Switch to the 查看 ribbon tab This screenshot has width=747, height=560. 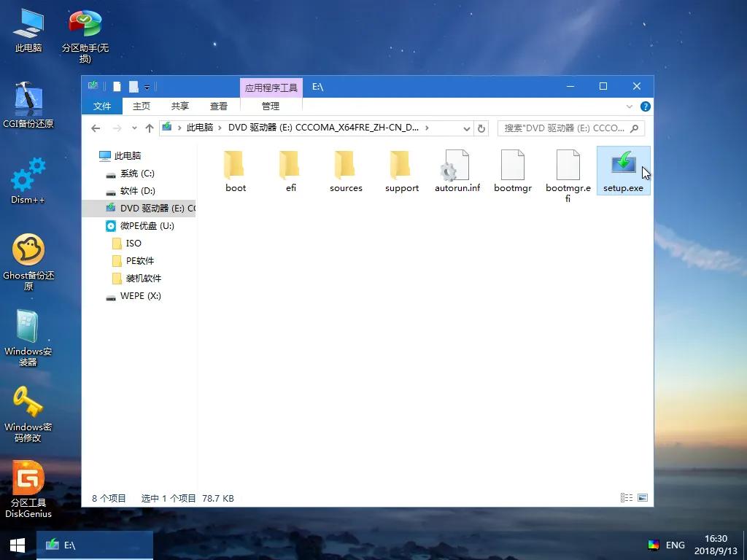pyautogui.click(x=219, y=106)
